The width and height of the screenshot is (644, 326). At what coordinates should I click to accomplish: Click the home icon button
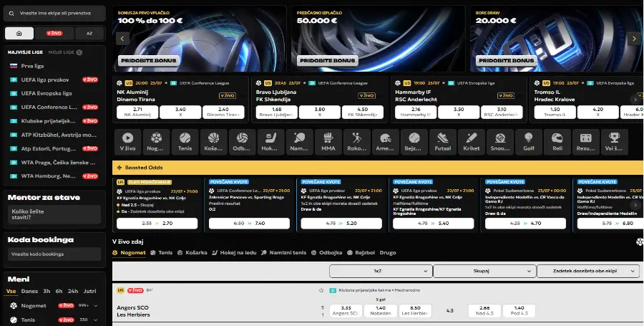pyautogui.click(x=19, y=33)
